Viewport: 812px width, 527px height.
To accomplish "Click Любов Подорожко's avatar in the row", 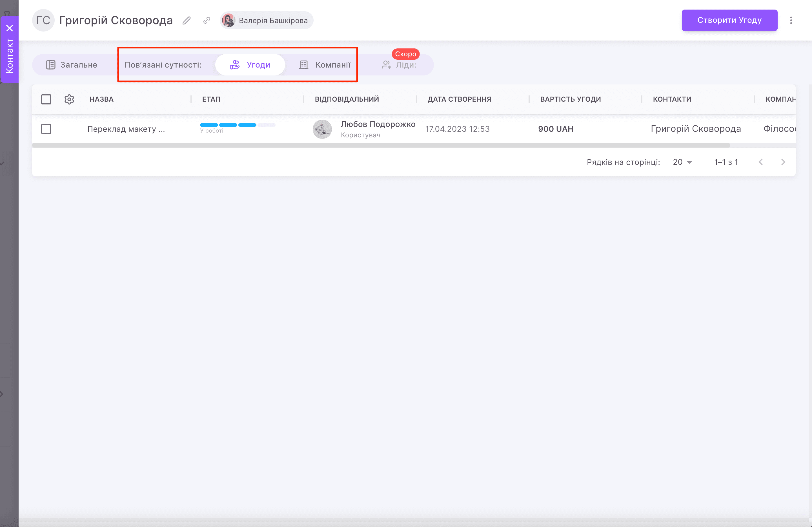I will tap(322, 129).
